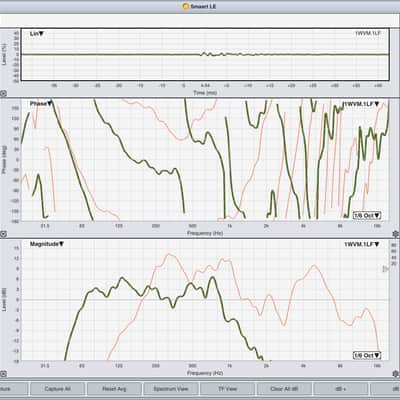Collapse the Magnitude pane using its arrow

point(3,374)
